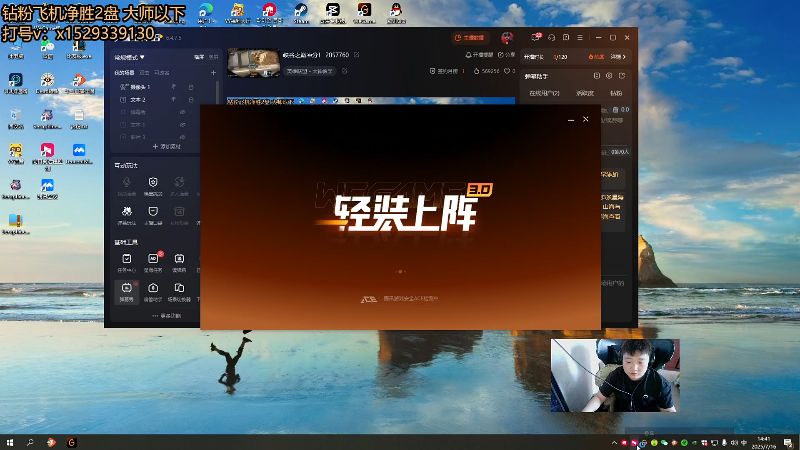
Task: Open the notification center icon
Action: 789,442
